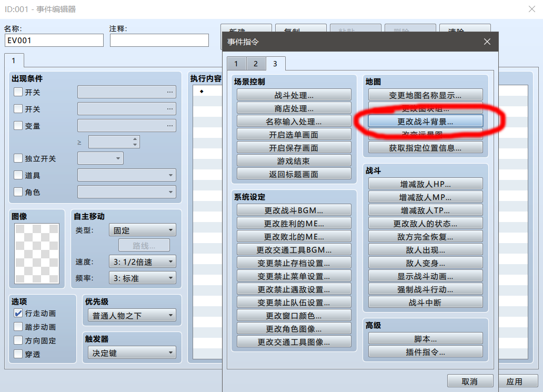Click the ellipsis of the first 开关 field

169,92
